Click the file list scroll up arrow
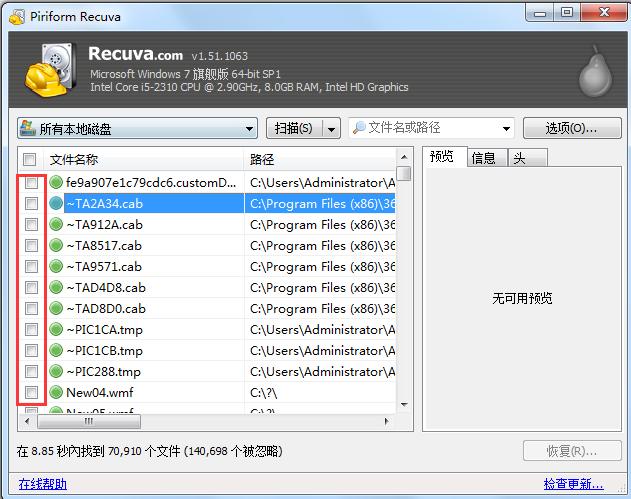Screen dimensions: 631x499 (x=404, y=157)
